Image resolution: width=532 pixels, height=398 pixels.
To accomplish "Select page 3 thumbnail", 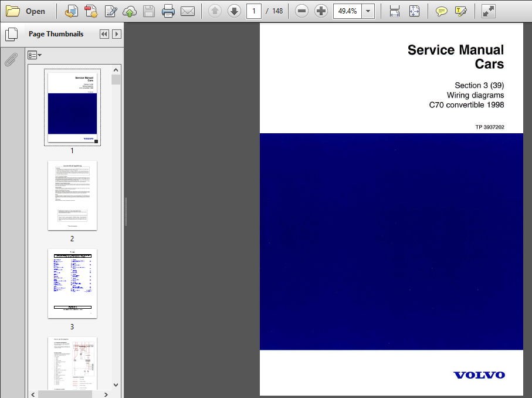I will 72,284.
